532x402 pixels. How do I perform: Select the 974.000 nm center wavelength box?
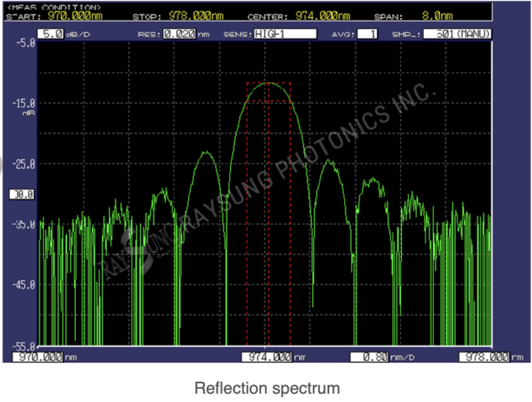267,357
